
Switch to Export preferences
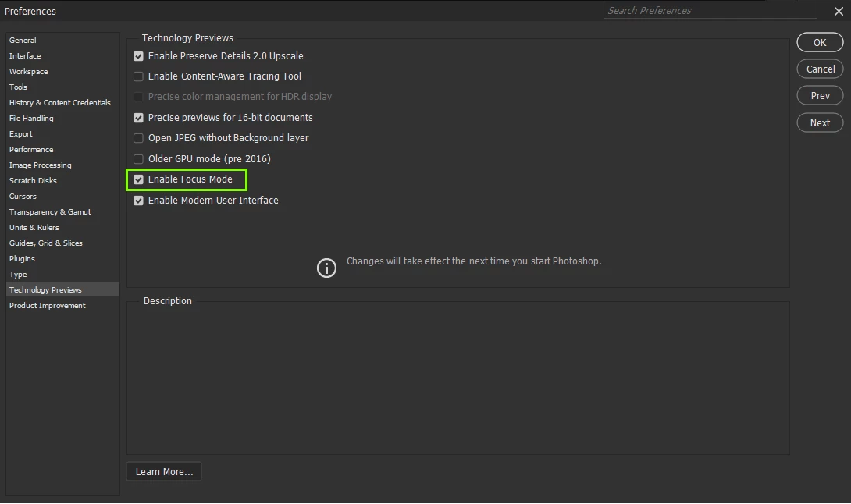pyautogui.click(x=20, y=134)
